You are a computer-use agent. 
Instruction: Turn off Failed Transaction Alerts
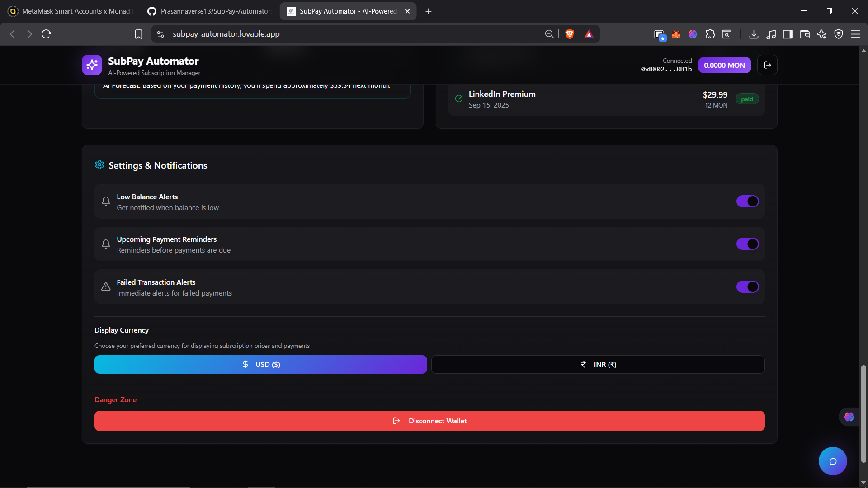click(x=747, y=286)
